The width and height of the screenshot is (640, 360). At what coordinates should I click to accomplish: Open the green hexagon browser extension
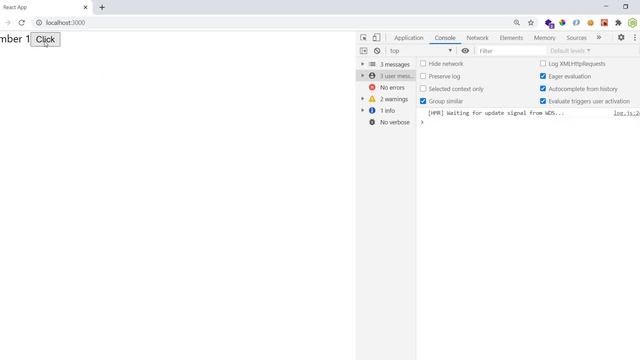[632, 23]
